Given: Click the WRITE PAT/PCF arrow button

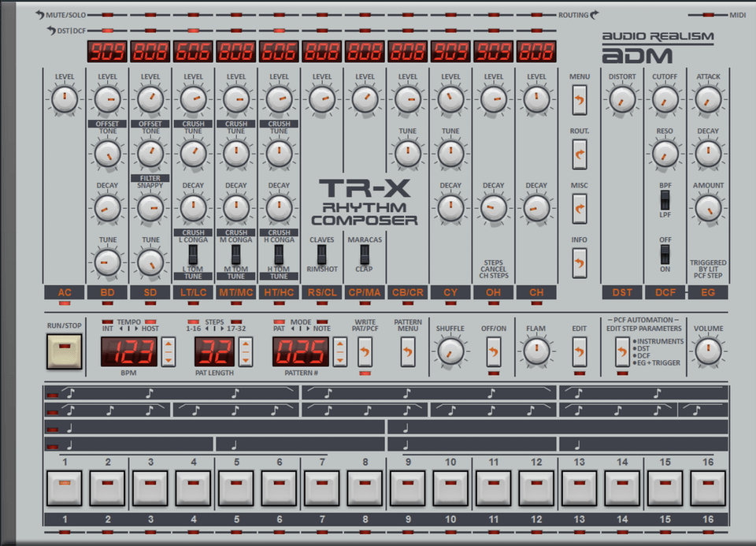Looking at the screenshot, I should click(x=365, y=352).
